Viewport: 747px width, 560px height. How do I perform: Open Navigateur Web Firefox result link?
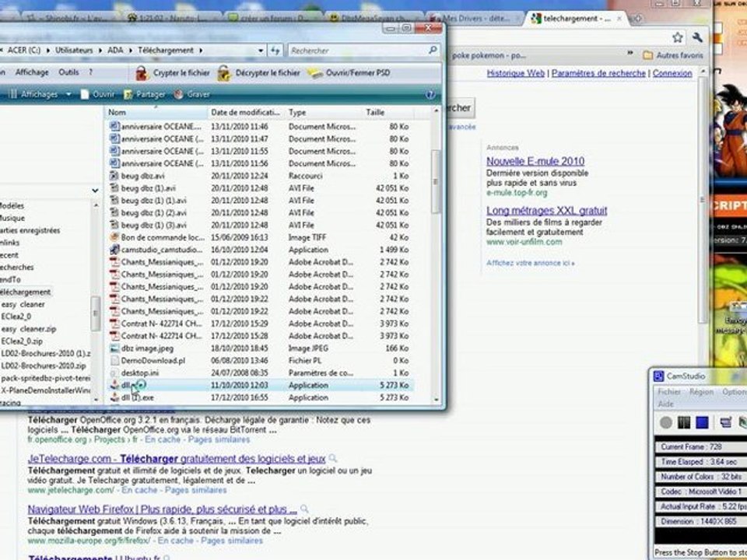(163, 509)
